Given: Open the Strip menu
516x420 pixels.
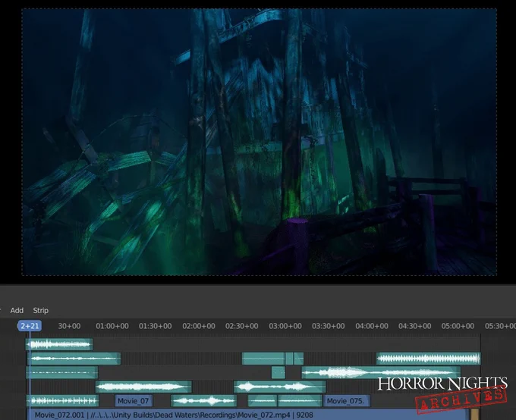Looking at the screenshot, I should tap(40, 310).
